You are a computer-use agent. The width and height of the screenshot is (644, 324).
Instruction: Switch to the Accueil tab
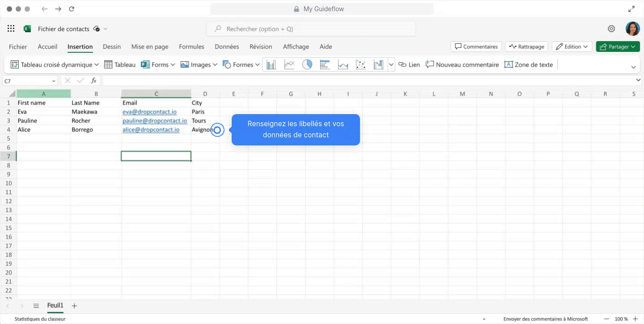[x=47, y=47]
